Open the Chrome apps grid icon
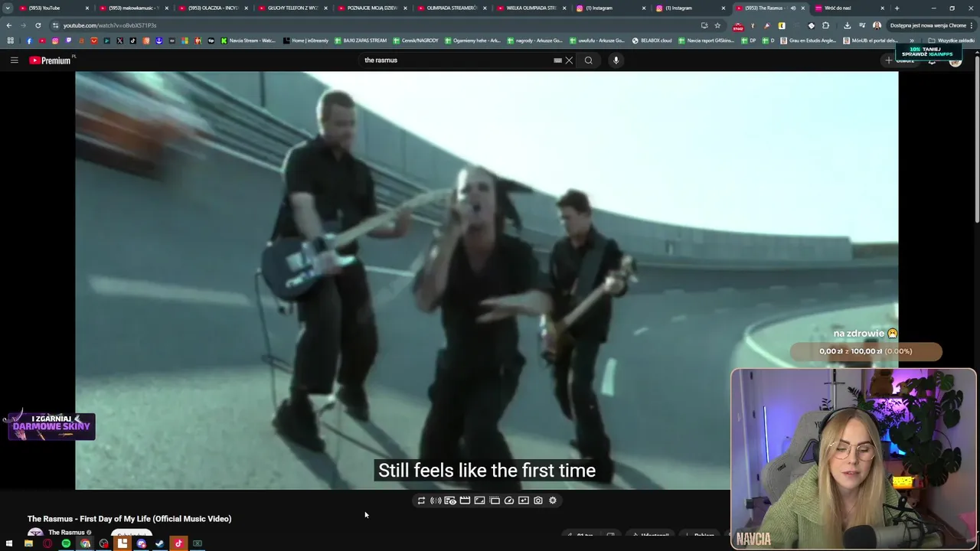This screenshot has width=980, height=551. [x=10, y=41]
